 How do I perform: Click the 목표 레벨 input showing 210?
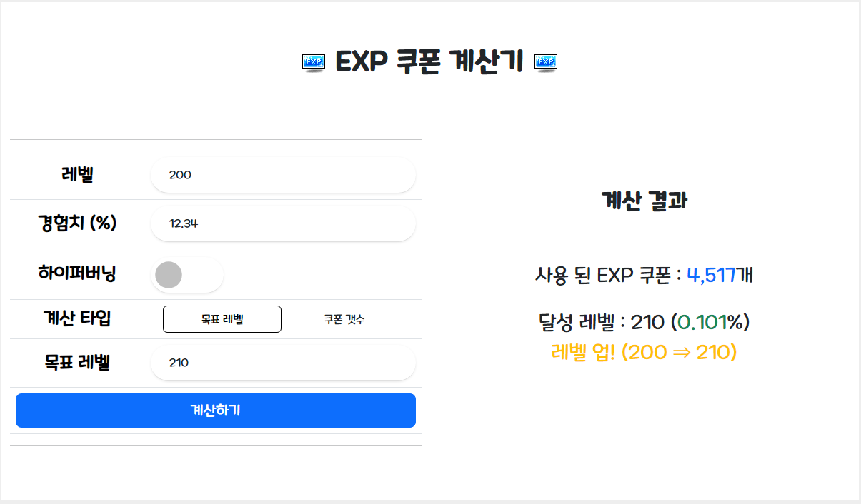(283, 363)
